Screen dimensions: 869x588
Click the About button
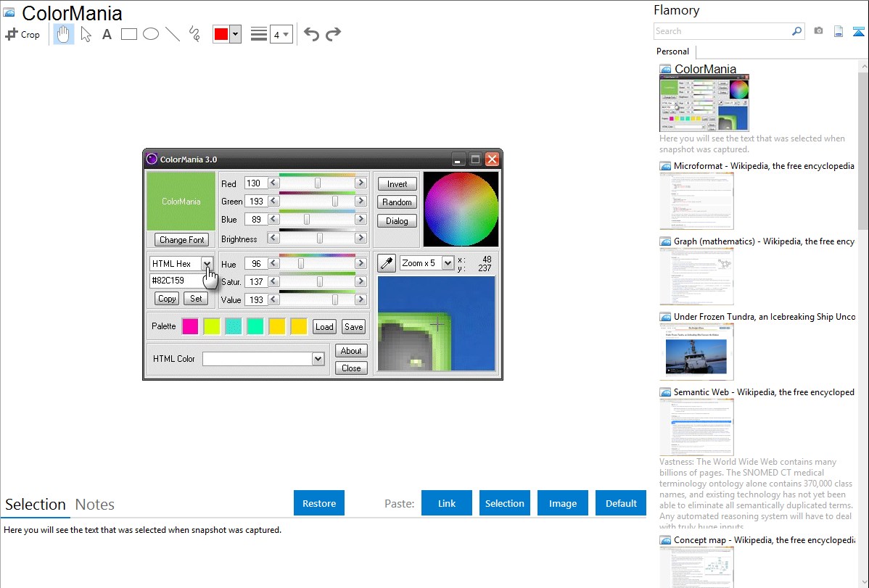pos(351,351)
